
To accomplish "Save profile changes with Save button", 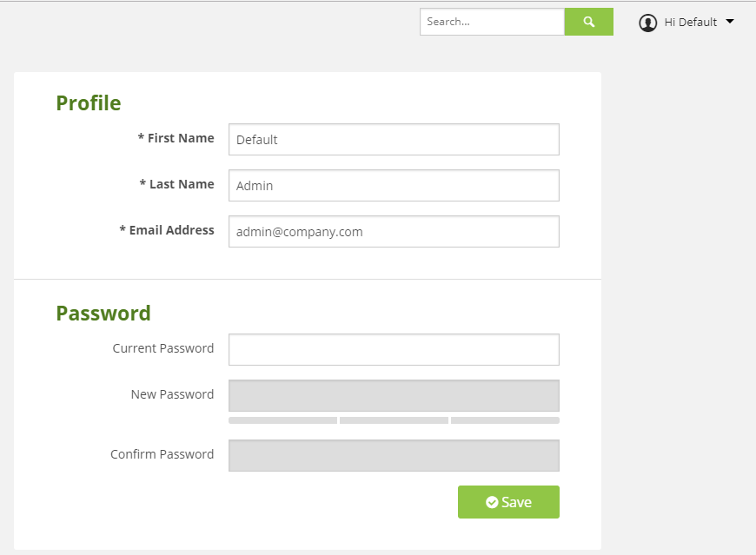I will [508, 502].
